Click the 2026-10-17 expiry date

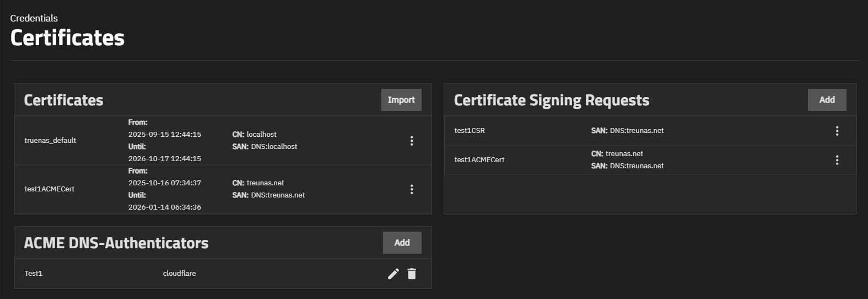point(165,159)
